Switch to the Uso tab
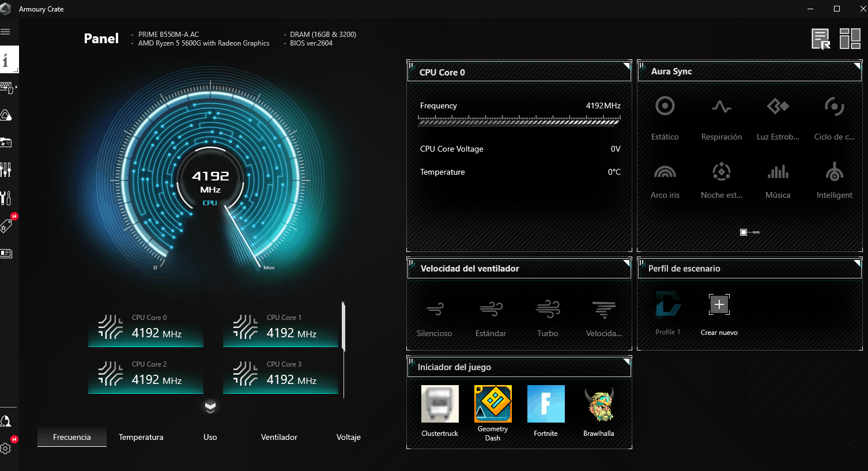 pos(210,437)
